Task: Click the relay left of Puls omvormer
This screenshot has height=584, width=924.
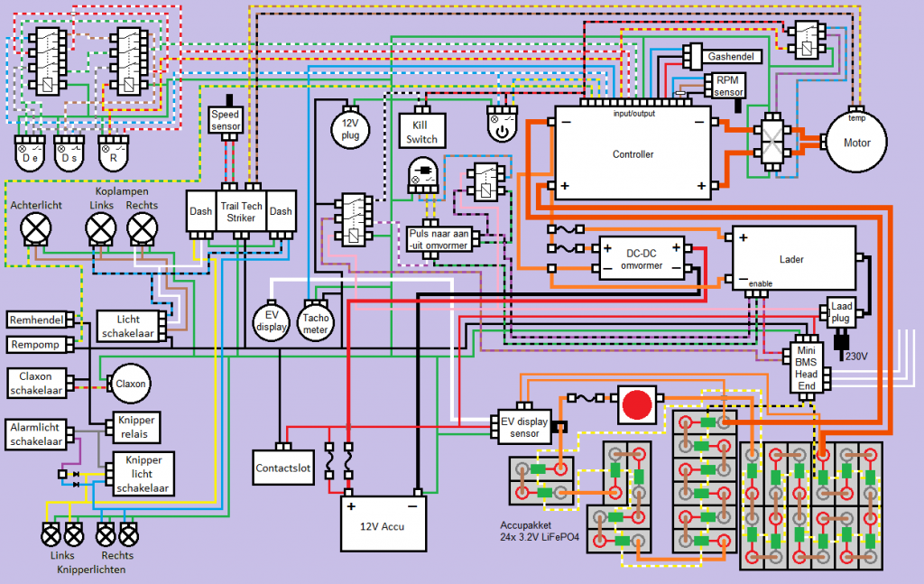Action: pyautogui.click(x=353, y=219)
